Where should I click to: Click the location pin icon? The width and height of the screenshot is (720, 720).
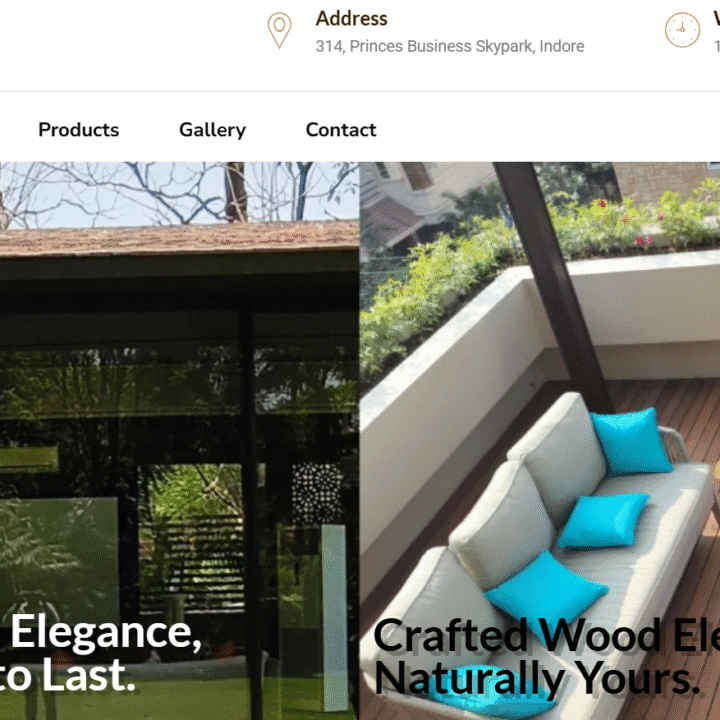(x=279, y=30)
